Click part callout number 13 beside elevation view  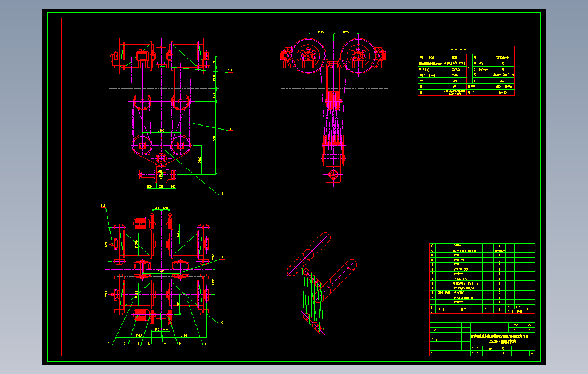230,70
